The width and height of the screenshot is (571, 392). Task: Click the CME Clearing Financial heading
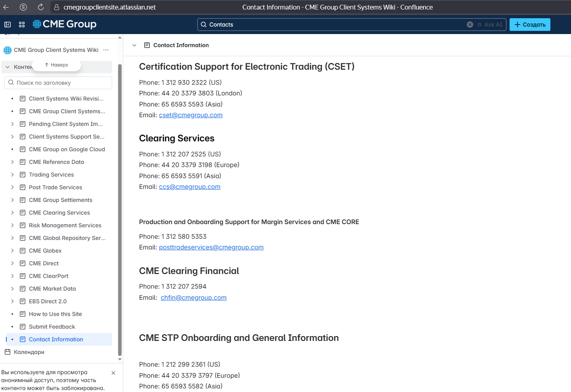pyautogui.click(x=189, y=271)
